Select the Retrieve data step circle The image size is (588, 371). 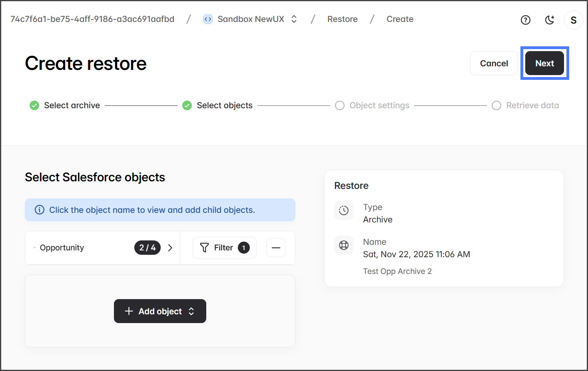496,105
